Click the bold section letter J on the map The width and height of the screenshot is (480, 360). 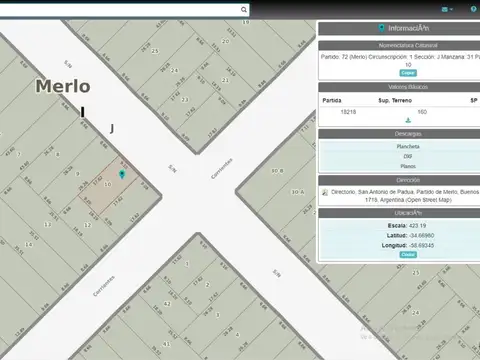coord(112,128)
